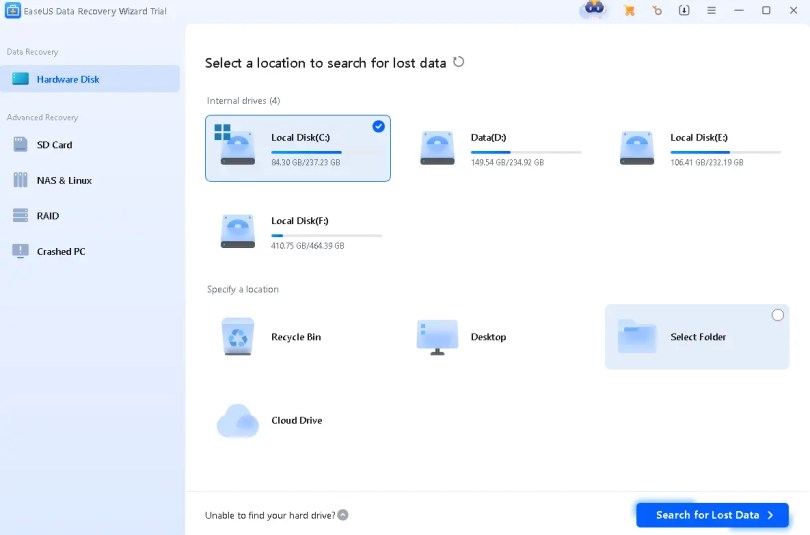810x535 pixels.
Task: Uncheck the Local Disk(C:) selection checkmark
Action: (378, 127)
